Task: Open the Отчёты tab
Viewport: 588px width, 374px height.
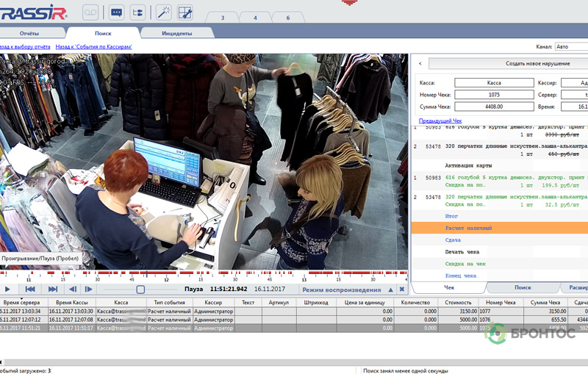Action: (29, 33)
